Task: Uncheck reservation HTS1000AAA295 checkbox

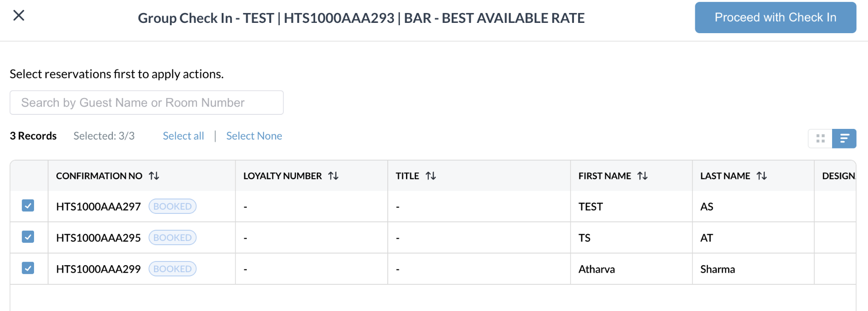Action: coord(28,237)
